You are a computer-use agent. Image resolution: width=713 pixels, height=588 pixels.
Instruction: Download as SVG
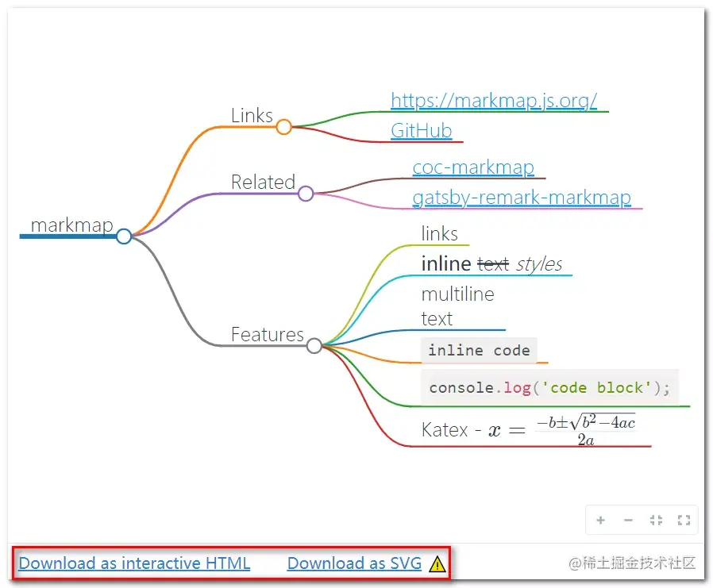(x=354, y=563)
